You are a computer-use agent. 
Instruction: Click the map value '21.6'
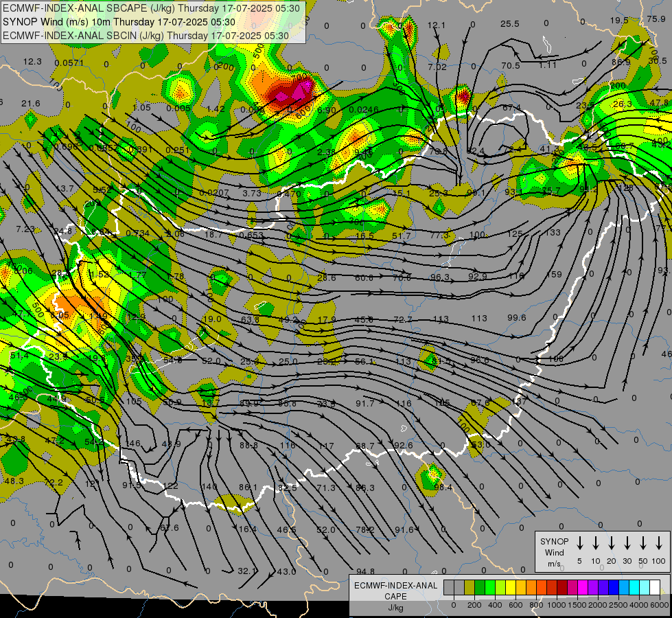31,104
